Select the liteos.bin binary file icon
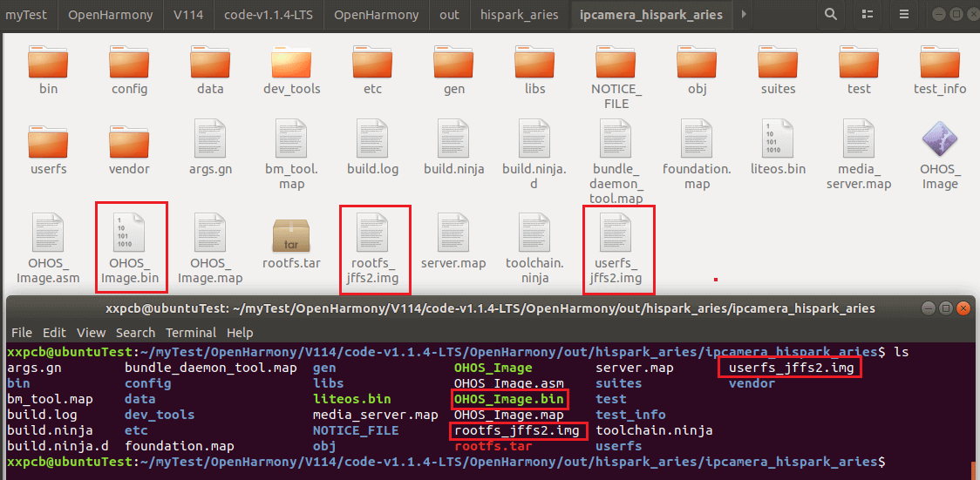The image size is (980, 480). pos(778,138)
